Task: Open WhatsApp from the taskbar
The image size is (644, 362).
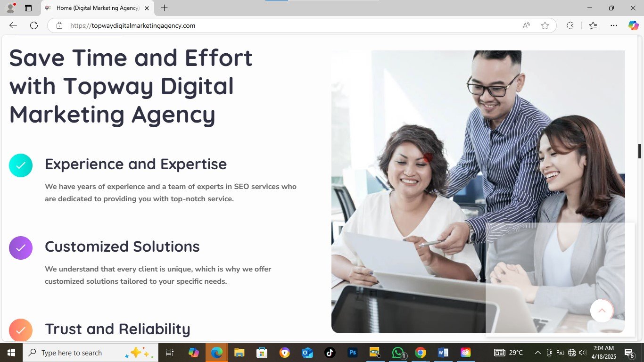Action: click(398, 353)
